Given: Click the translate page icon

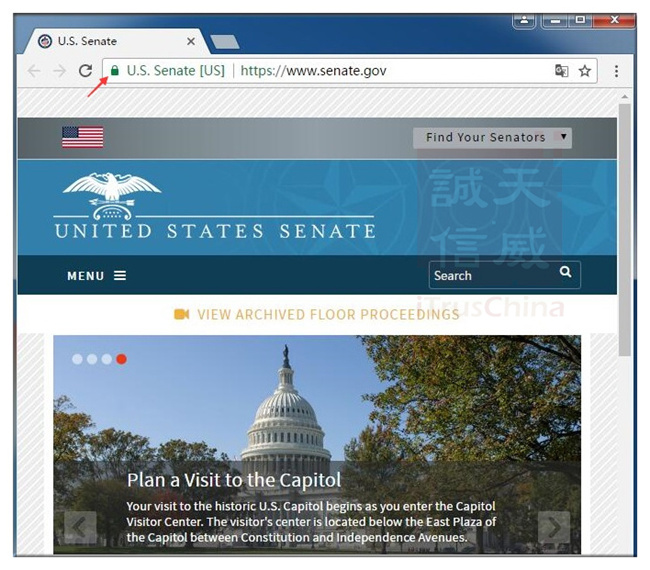Looking at the screenshot, I should (x=562, y=71).
